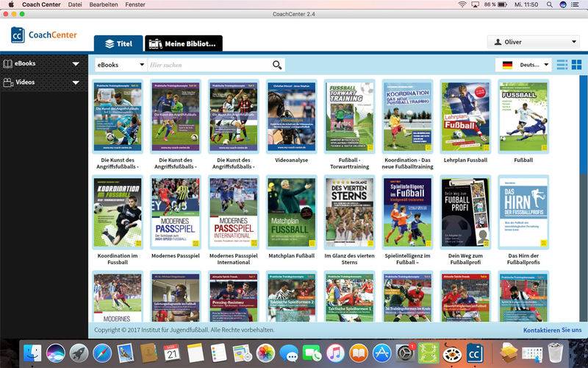Open FaceTime from the dock
Image resolution: width=588 pixels, height=368 pixels.
312,353
